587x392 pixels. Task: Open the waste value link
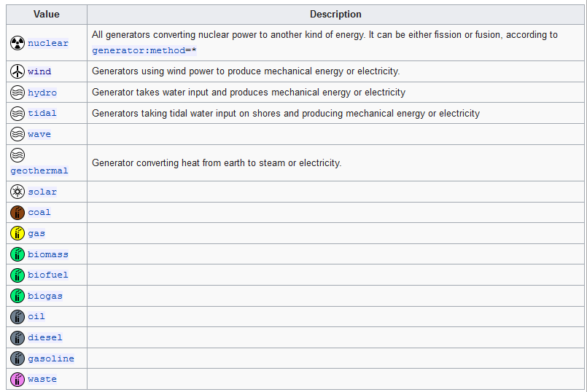tap(42, 379)
